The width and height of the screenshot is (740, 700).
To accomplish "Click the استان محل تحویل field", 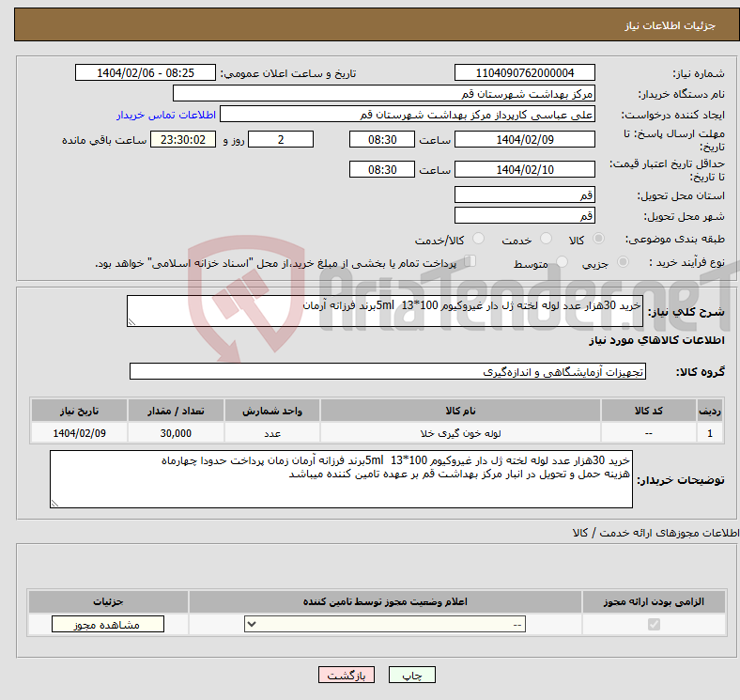I will click(x=524, y=195).
